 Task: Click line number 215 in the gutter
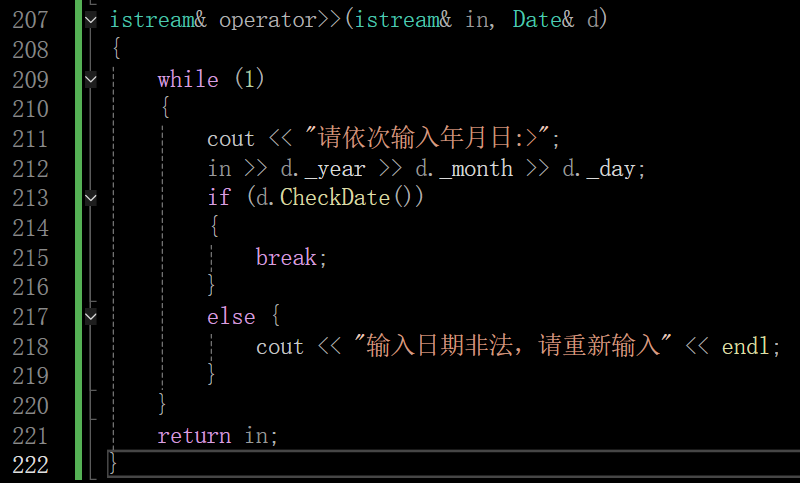click(x=30, y=258)
